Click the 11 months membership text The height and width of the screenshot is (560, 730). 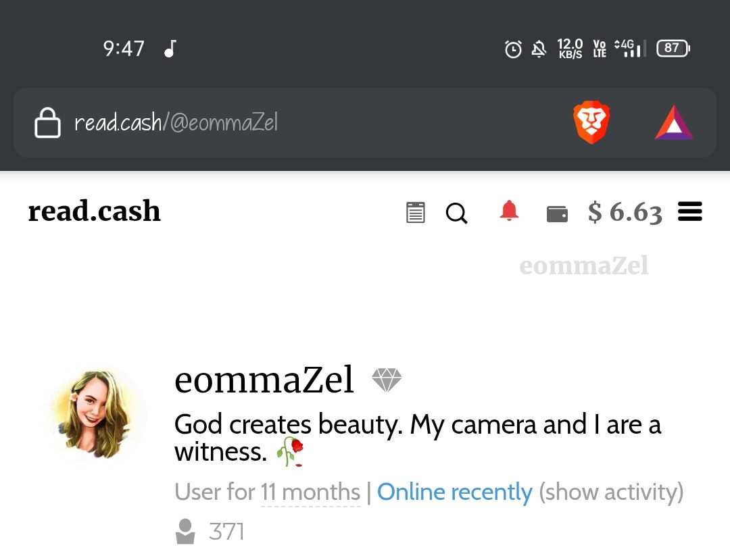(x=310, y=492)
